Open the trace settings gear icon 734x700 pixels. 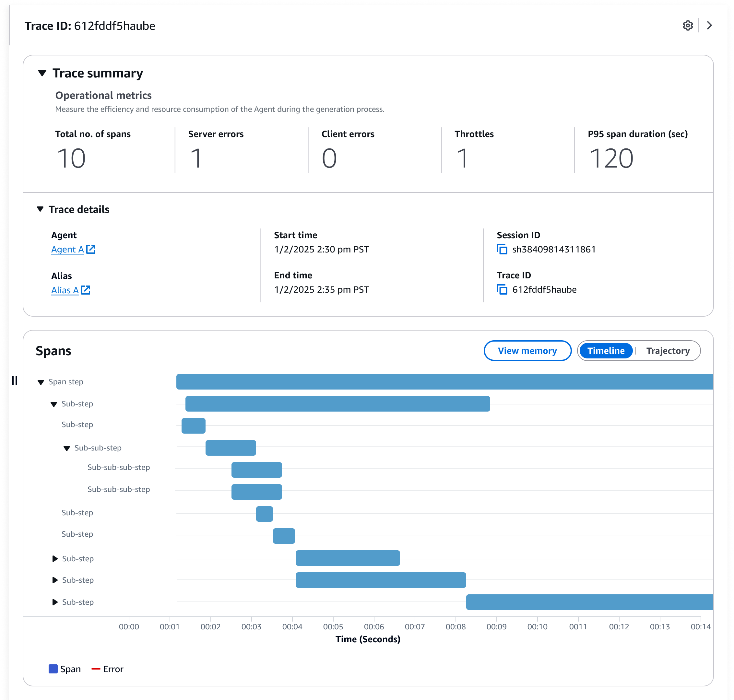(688, 25)
